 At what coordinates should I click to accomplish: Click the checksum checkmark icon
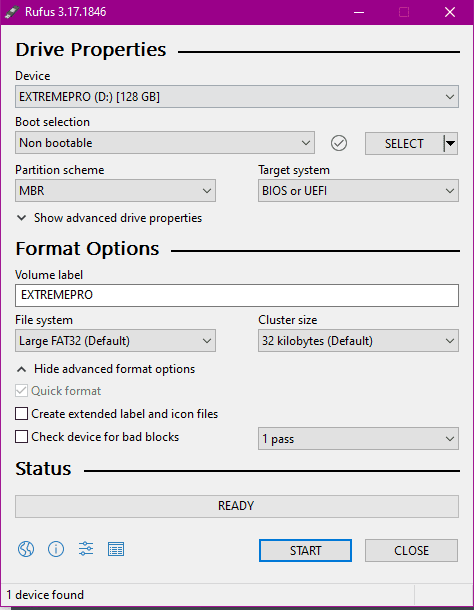click(x=339, y=143)
